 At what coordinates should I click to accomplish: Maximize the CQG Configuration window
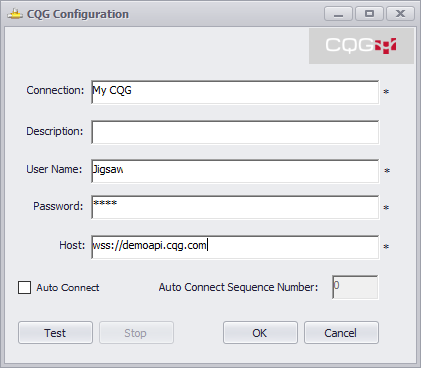[x=369, y=14]
